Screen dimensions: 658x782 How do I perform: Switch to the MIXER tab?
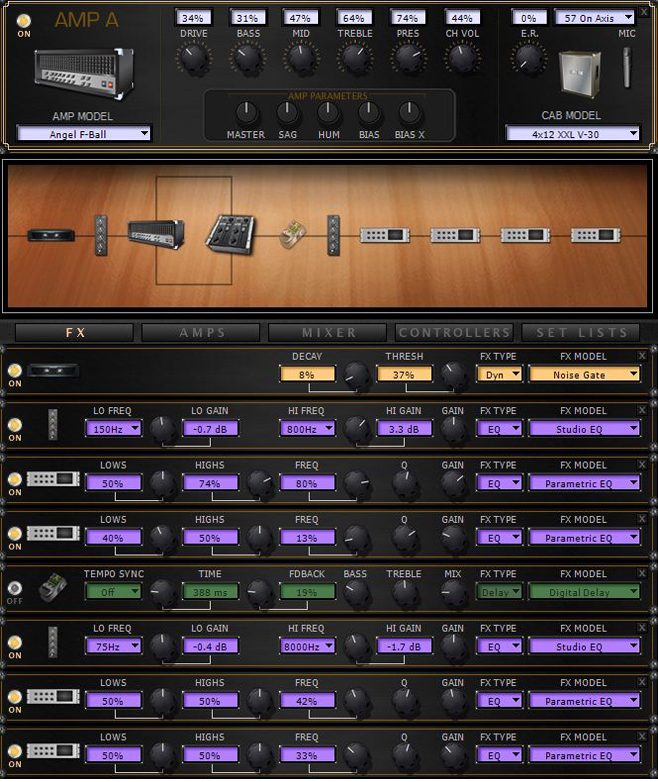click(328, 333)
